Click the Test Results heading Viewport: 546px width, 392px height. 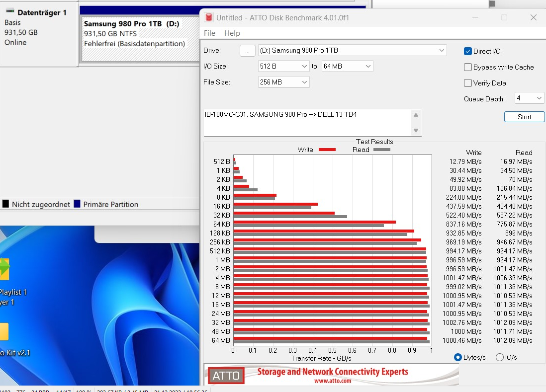[374, 142]
